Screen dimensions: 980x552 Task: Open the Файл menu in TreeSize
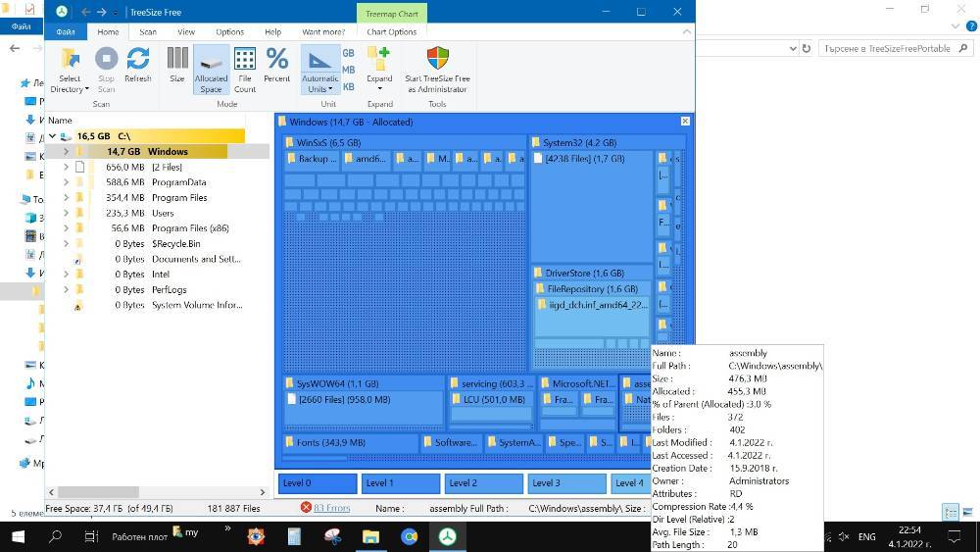coord(66,32)
